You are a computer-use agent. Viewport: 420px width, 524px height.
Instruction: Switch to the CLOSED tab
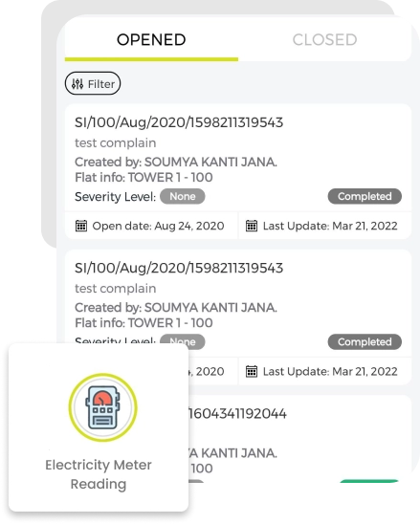point(324,40)
